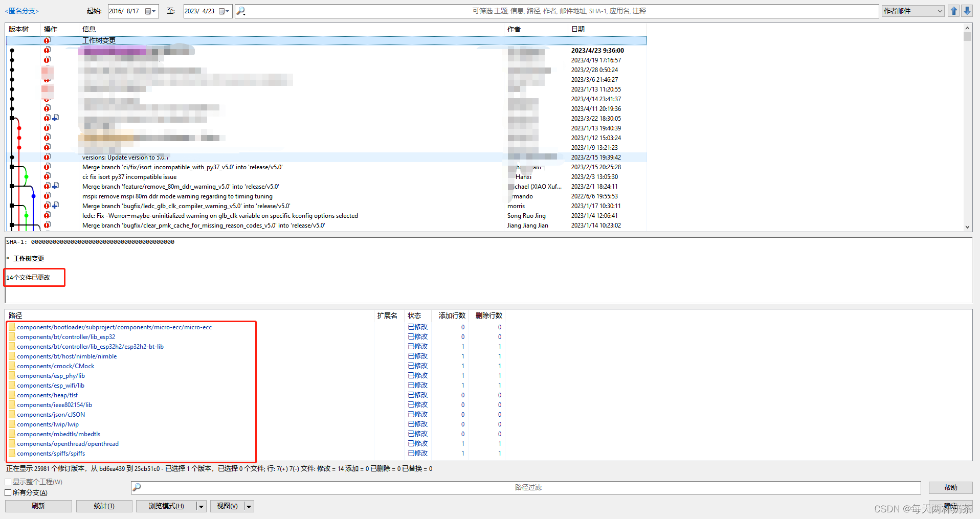The width and height of the screenshot is (980, 519).
Task: Sort the files by the 扩展名 column header
Action: click(389, 315)
